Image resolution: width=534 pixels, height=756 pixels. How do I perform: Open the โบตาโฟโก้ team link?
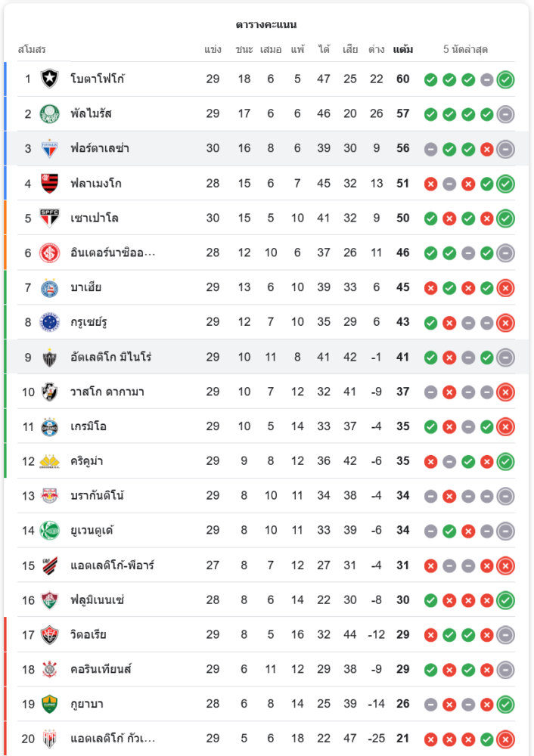coord(97,79)
